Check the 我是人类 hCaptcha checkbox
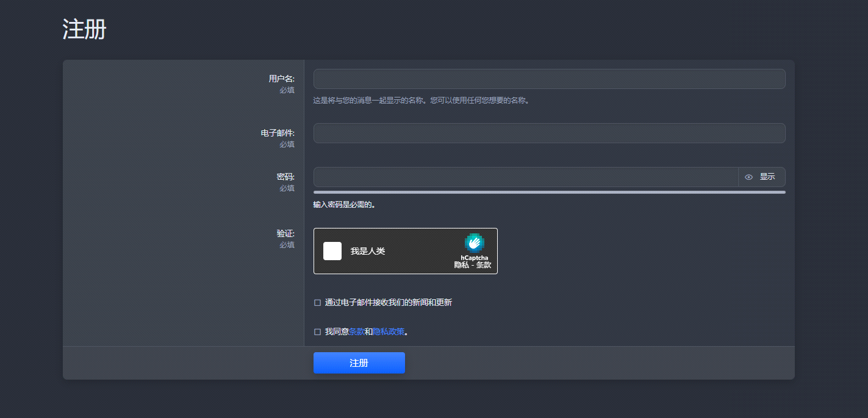This screenshot has height=418, width=868. [332, 250]
